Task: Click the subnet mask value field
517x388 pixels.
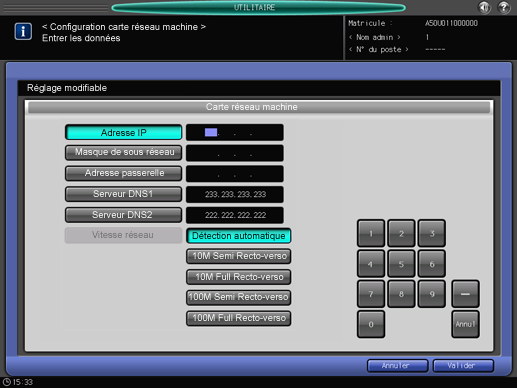Action: 235,153
